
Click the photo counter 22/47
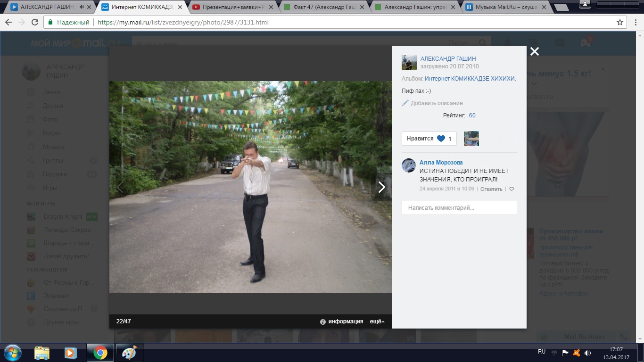[124, 321]
